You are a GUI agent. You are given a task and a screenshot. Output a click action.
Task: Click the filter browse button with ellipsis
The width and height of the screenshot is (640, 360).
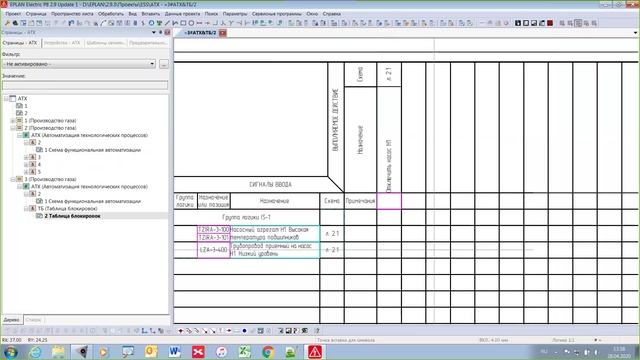point(164,64)
